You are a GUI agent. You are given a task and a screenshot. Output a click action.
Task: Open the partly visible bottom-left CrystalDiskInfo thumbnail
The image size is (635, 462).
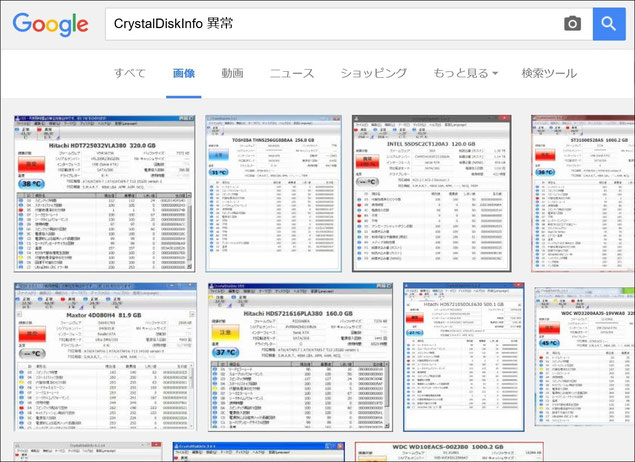point(88,452)
